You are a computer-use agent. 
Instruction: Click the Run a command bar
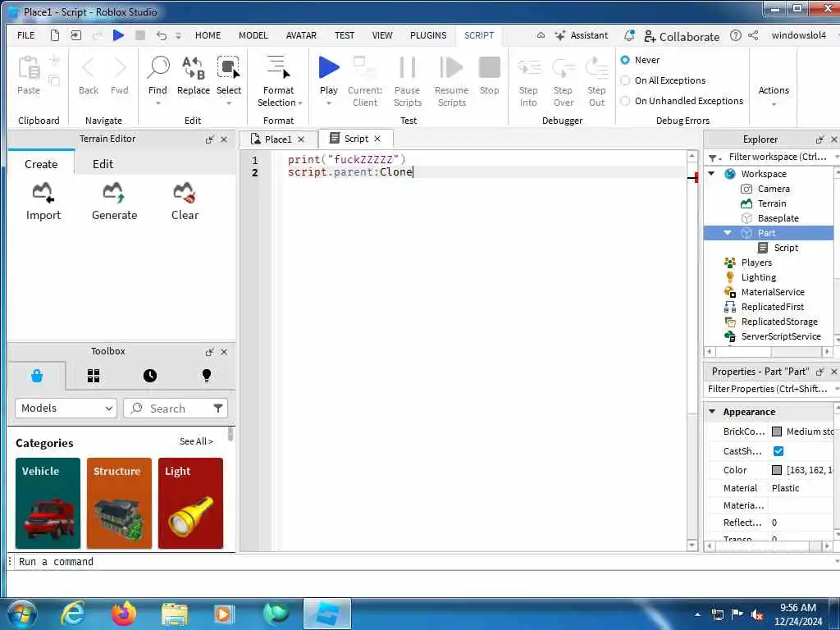pyautogui.click(x=423, y=561)
